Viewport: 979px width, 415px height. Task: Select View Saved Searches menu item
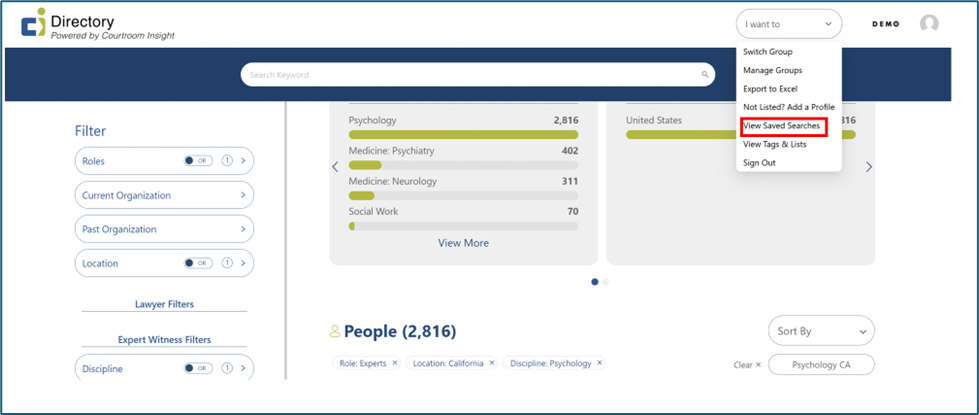782,126
